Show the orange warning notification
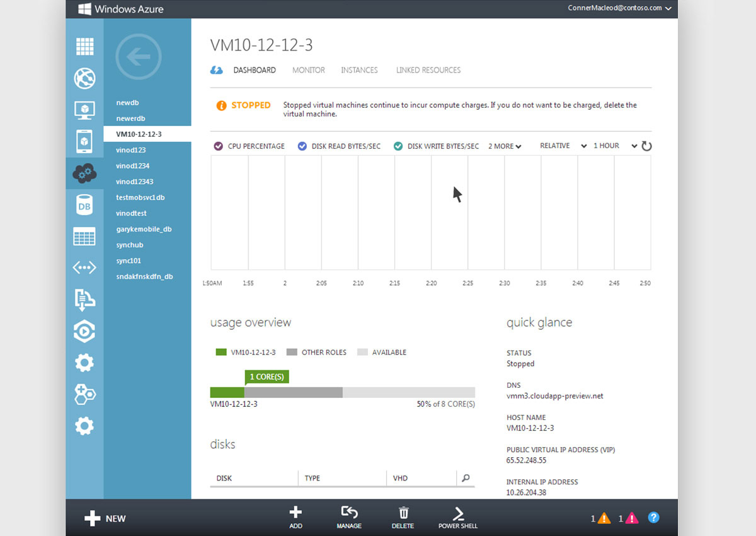This screenshot has height=536, width=756. click(604, 518)
